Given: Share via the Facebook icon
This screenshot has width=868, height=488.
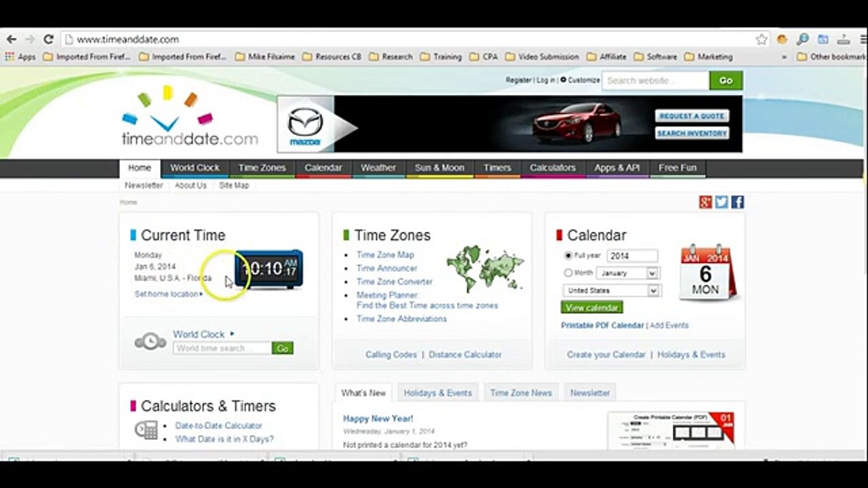Looking at the screenshot, I should (x=738, y=202).
